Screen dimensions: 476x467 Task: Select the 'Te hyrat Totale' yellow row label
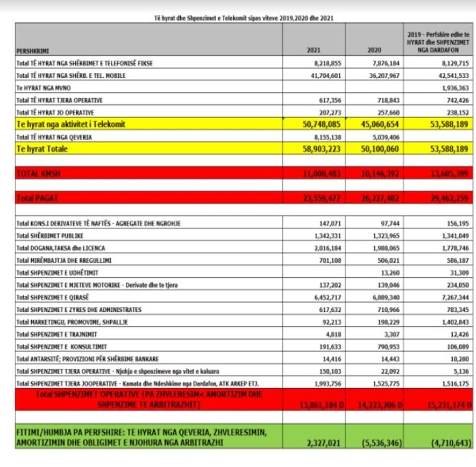(x=42, y=149)
